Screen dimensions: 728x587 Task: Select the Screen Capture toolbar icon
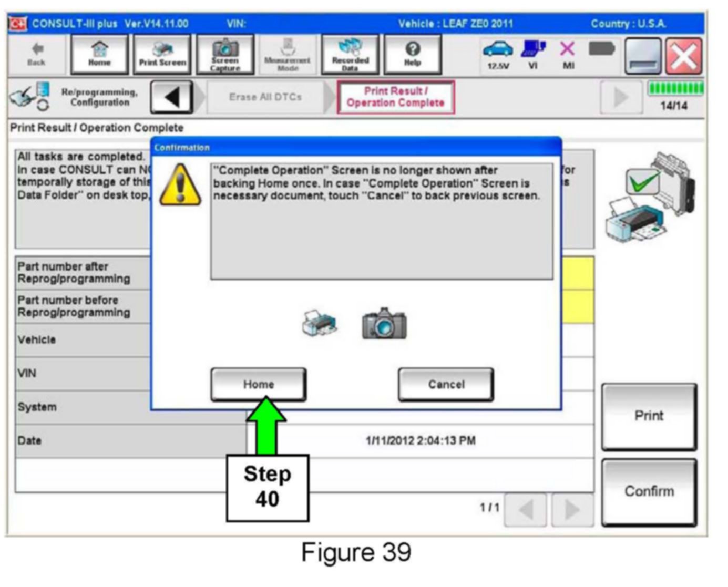(225, 55)
